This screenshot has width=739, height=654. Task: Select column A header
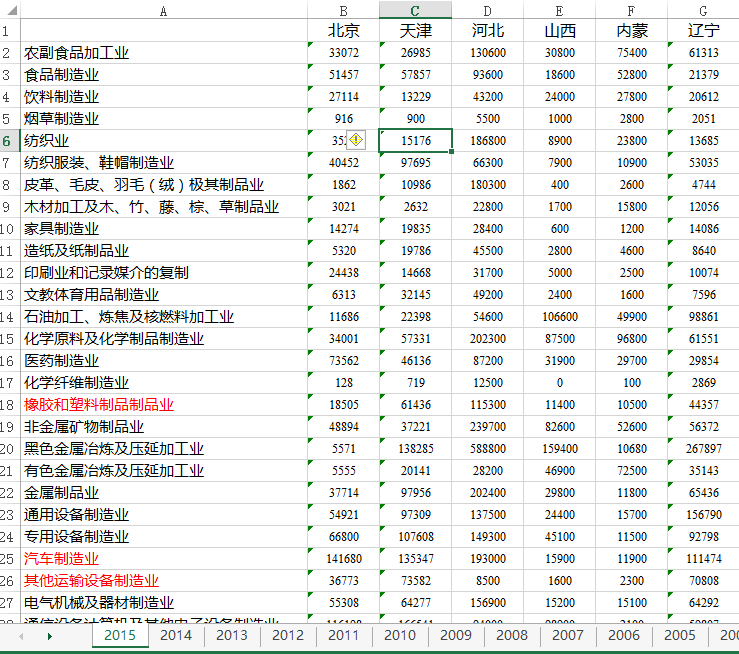coord(164,10)
